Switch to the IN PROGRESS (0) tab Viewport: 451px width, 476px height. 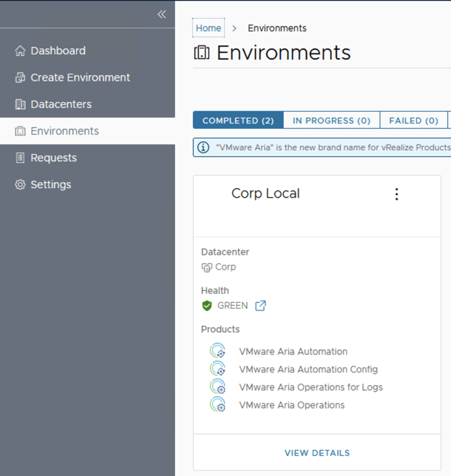click(332, 120)
